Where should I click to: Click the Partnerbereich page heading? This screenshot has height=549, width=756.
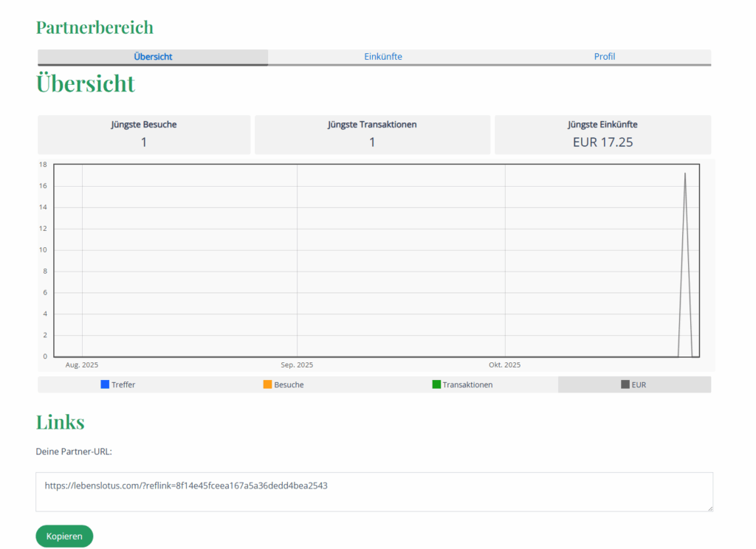(94, 27)
